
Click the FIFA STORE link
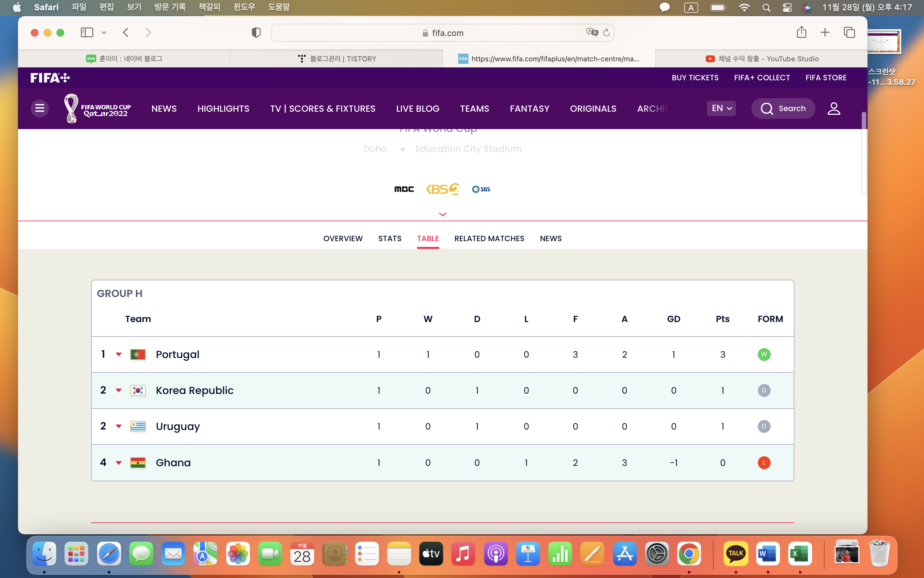pyautogui.click(x=826, y=78)
